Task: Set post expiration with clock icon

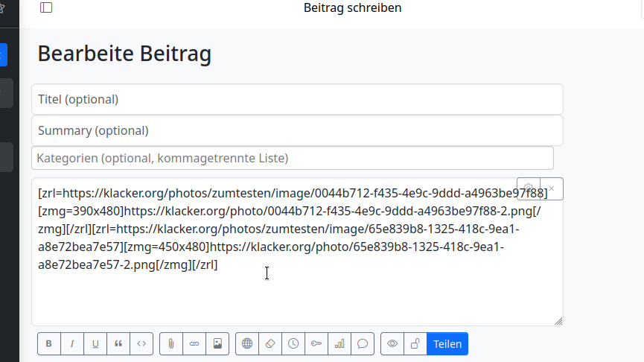Action: pyautogui.click(x=293, y=344)
